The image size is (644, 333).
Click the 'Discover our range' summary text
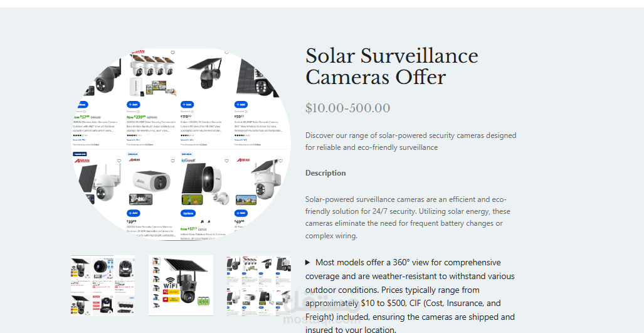[411, 141]
